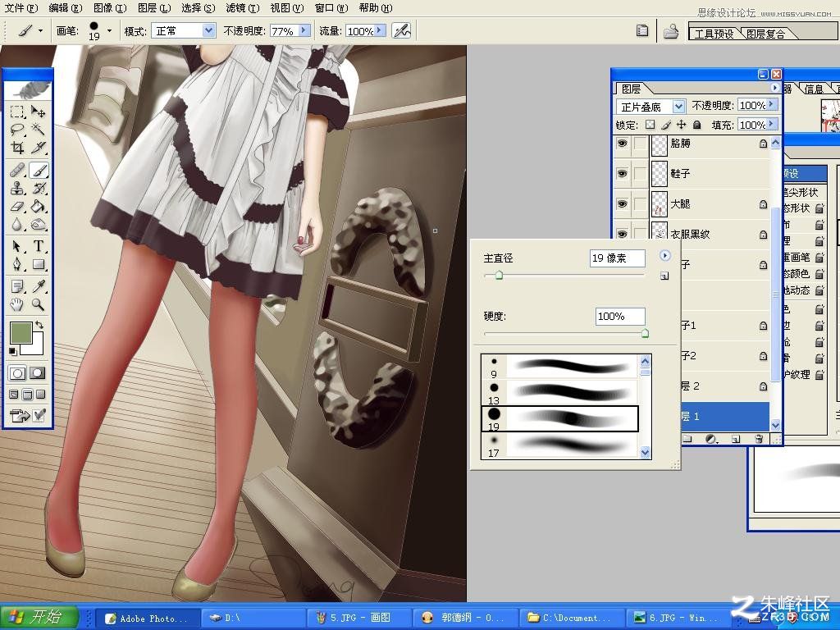Hide the 鞋子 layer
Screen dimensions: 840x630
(622, 174)
